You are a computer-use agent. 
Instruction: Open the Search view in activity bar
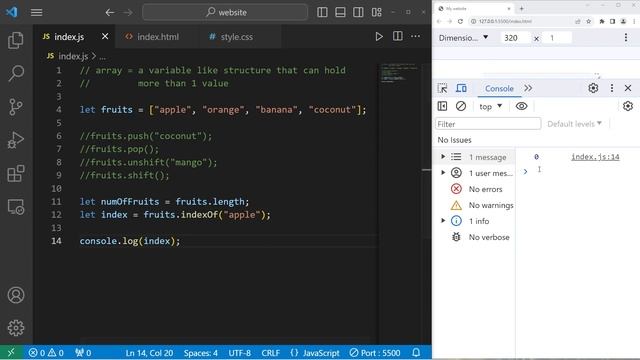(x=16, y=73)
